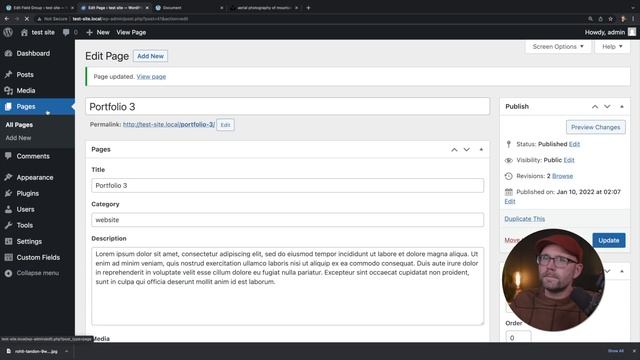Edit the Published status
640x360 pixels.
574,144
